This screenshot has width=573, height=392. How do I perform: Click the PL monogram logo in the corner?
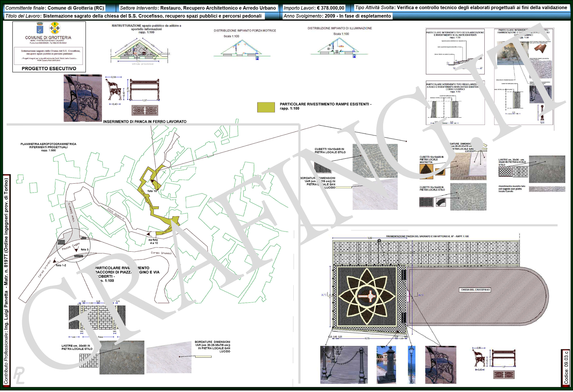tap(19, 375)
